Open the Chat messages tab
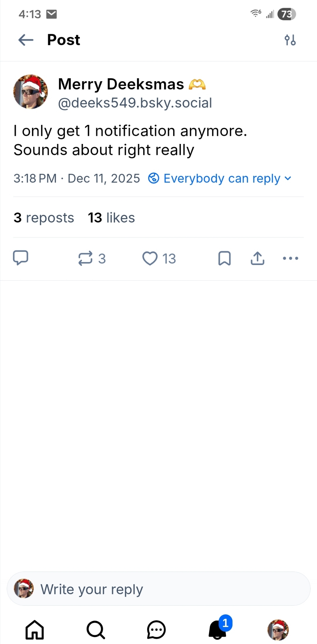 (156, 630)
